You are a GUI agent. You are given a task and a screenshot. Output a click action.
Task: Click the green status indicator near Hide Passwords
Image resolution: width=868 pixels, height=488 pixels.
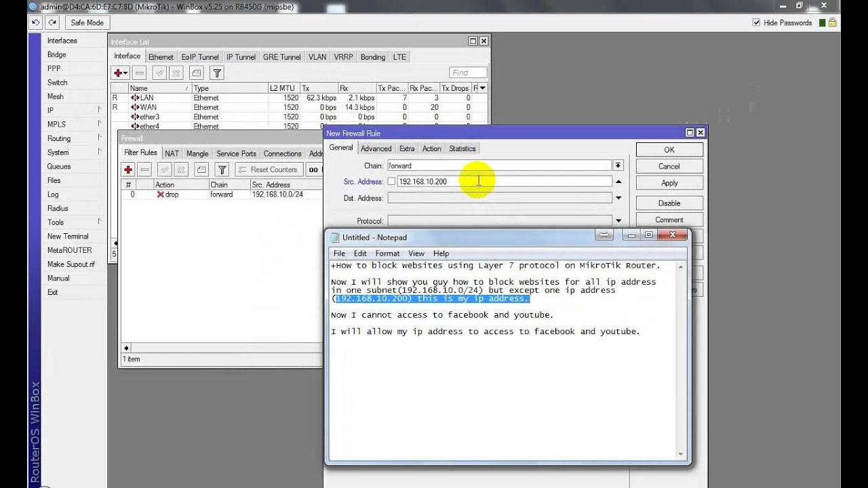click(x=822, y=22)
